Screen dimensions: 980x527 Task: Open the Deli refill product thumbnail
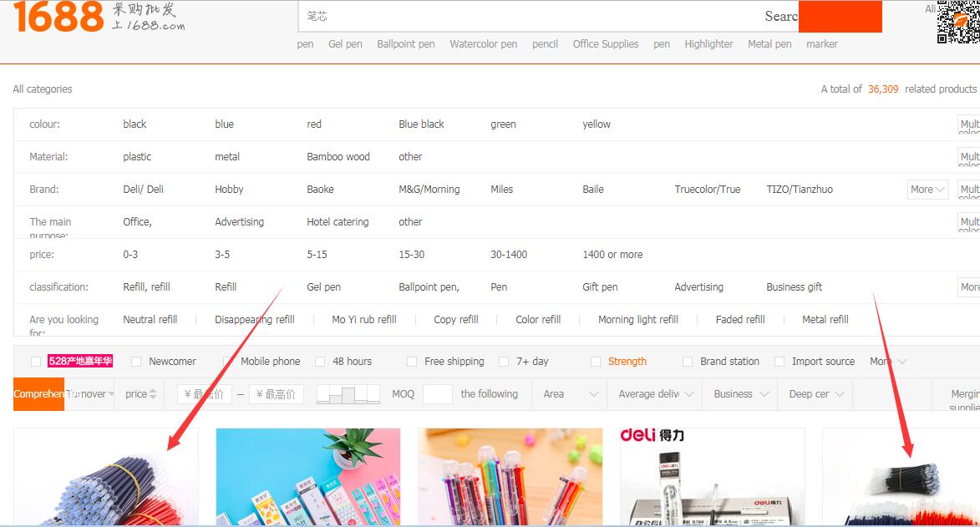point(712,477)
